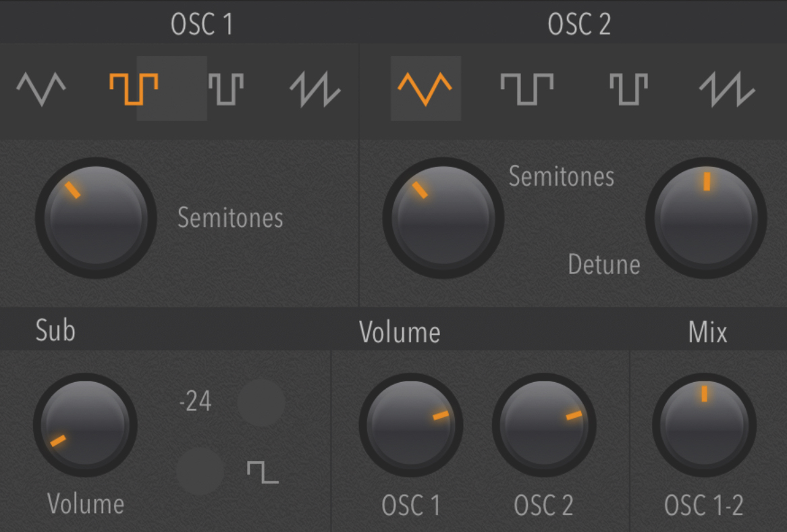This screenshot has height=532, width=787.
Task: Select sawtooth waveform for OSC 1
Action: click(315, 90)
